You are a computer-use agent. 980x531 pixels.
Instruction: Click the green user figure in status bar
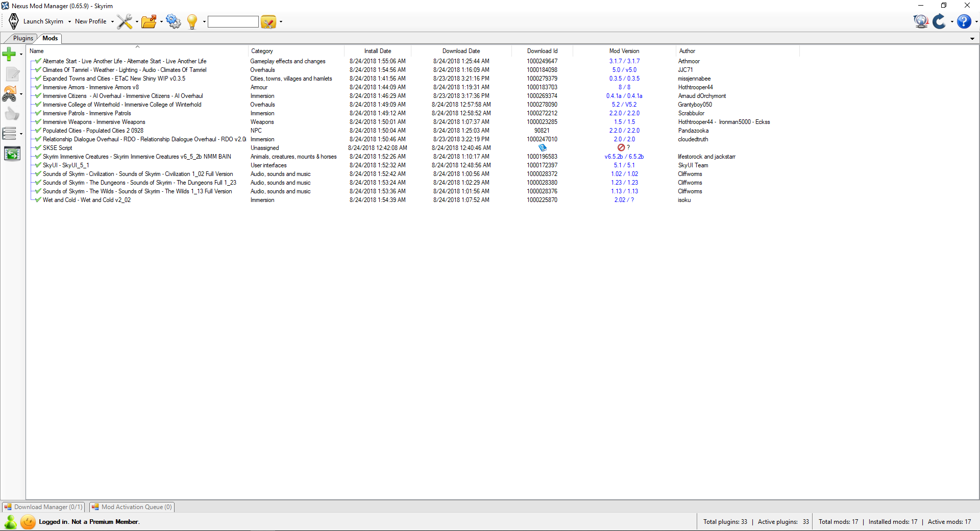point(10,522)
